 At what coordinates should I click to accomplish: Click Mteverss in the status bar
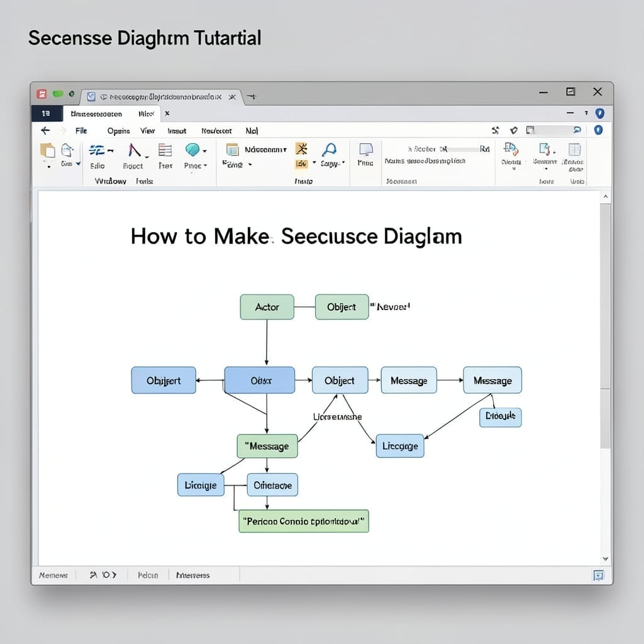(x=192, y=575)
